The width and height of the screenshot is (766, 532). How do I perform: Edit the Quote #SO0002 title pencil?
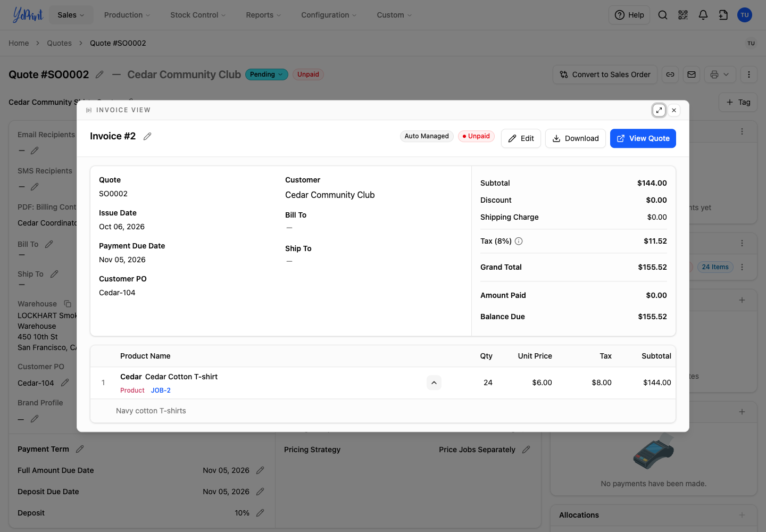coord(99,74)
